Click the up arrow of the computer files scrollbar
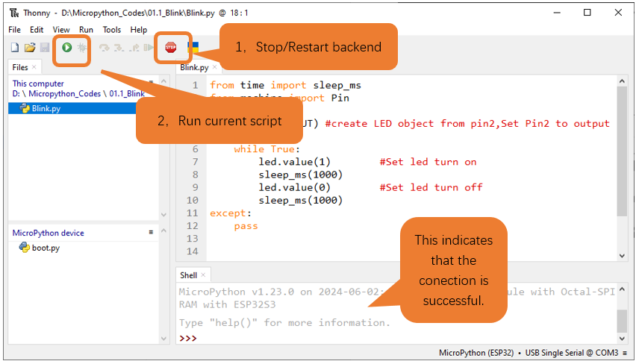Viewport: 636px width, 364px height. 163,81
